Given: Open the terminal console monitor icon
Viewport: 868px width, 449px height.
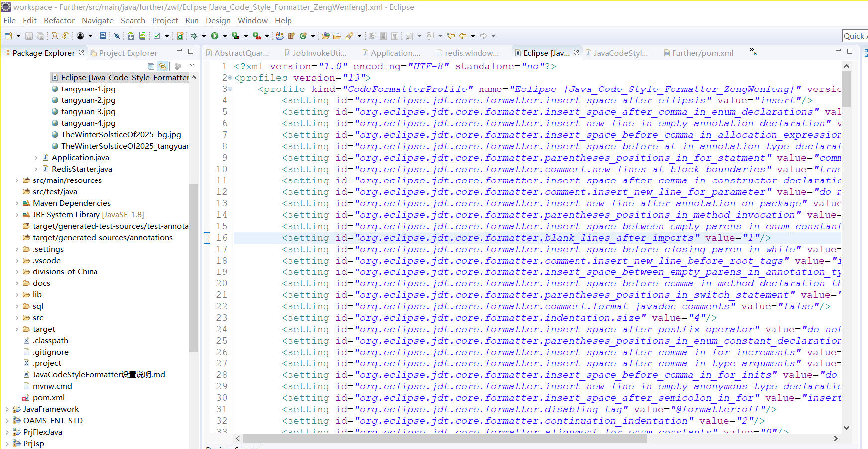Looking at the screenshot, I should tap(103, 36).
